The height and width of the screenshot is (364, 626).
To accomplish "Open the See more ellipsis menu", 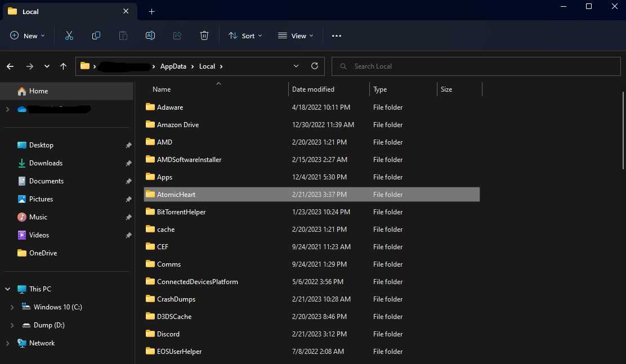I will pyautogui.click(x=337, y=35).
